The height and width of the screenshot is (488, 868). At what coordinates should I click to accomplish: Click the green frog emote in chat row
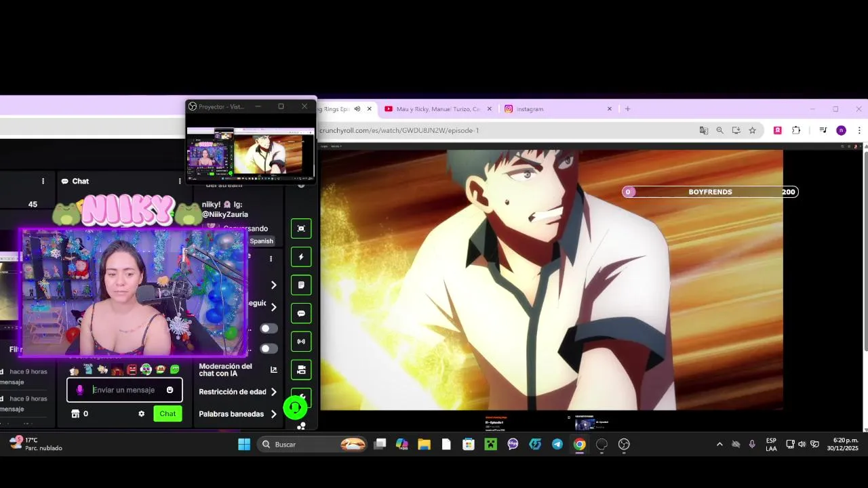coord(175,369)
